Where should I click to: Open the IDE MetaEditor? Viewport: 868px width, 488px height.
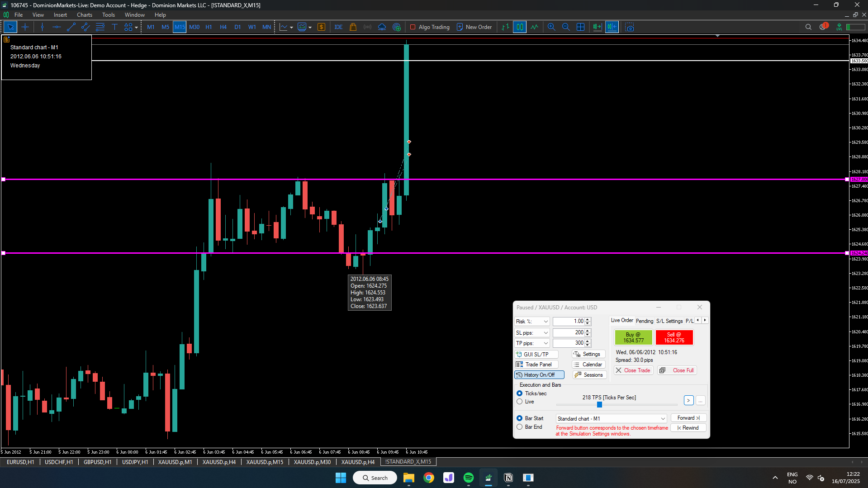point(338,27)
